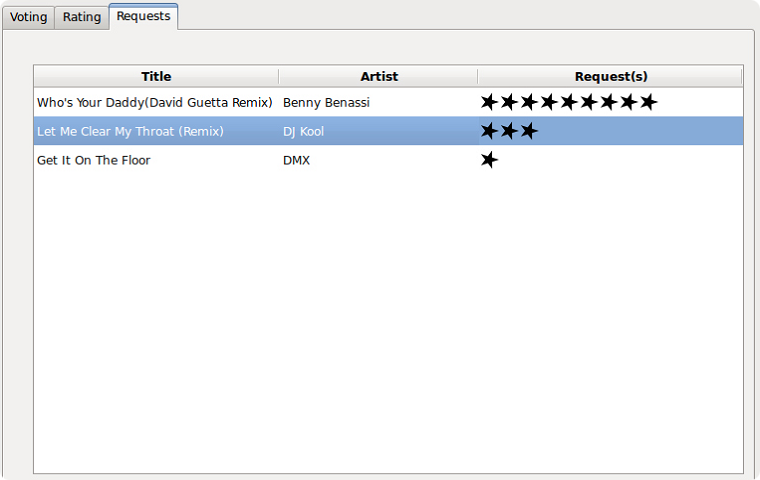
Task: Click the single star in the DMX row
Action: pos(489,160)
